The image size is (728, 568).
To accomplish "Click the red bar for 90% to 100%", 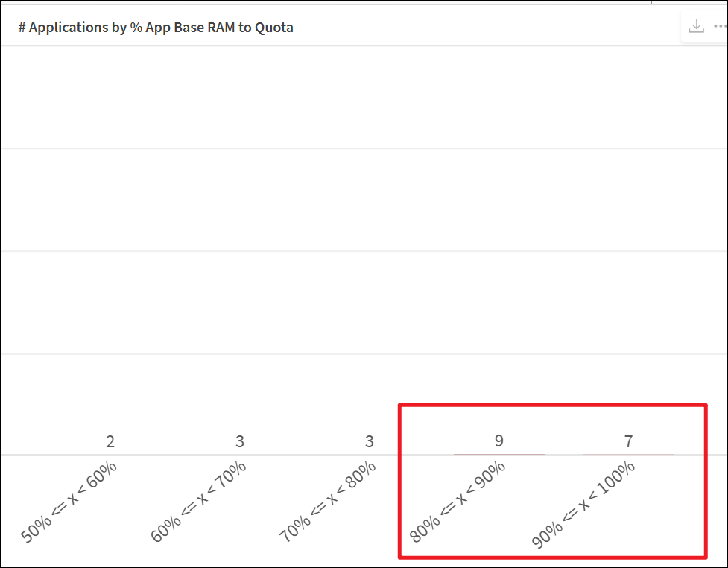I will 629,454.
